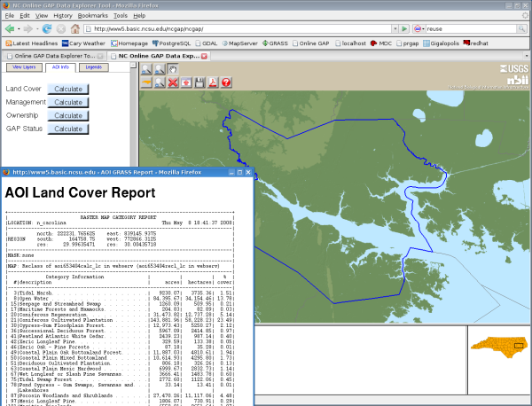Open the MapServer bookmark
532x406 pixels.
(240, 43)
